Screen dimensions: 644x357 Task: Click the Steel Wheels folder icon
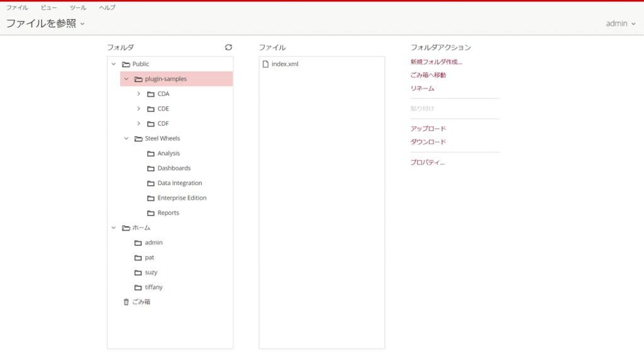point(138,139)
